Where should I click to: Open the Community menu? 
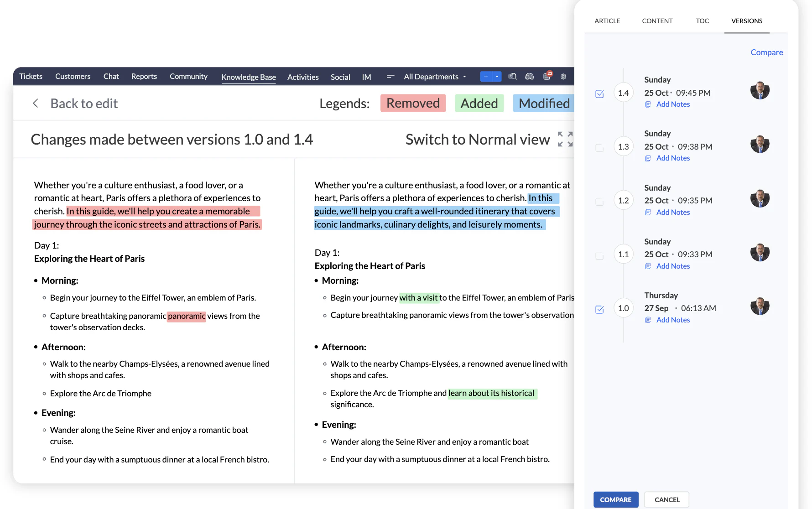click(188, 76)
